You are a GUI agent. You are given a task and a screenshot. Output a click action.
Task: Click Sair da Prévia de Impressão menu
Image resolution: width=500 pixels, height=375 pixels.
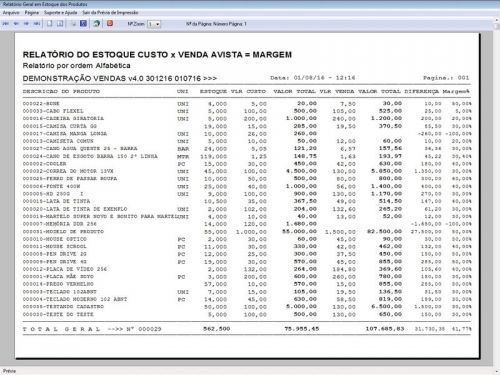coord(110,13)
